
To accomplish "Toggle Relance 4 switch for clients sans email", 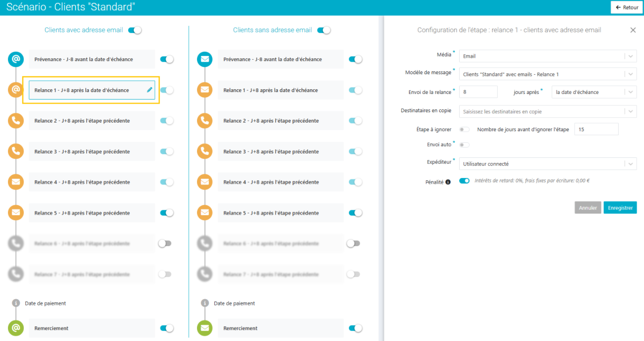I will point(356,182).
